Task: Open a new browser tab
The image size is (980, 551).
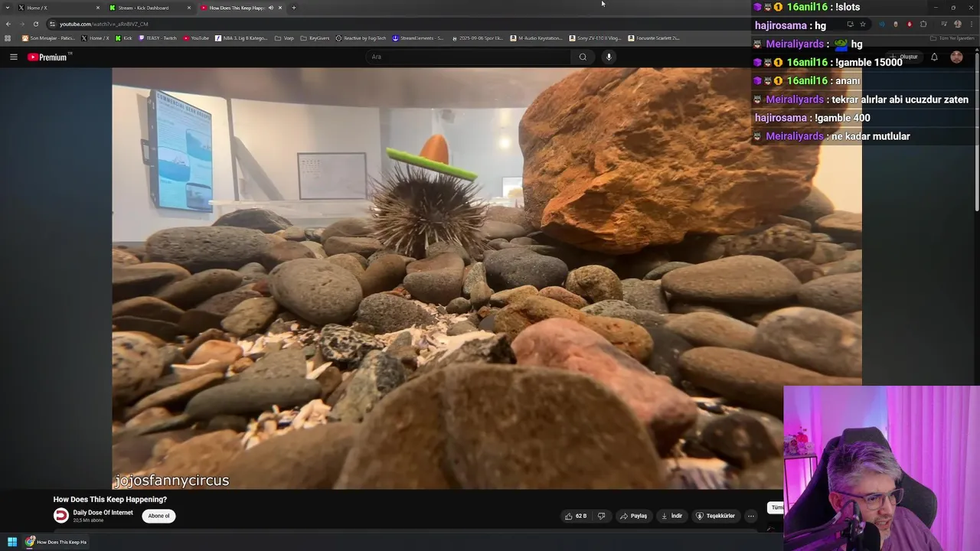Action: pyautogui.click(x=294, y=8)
